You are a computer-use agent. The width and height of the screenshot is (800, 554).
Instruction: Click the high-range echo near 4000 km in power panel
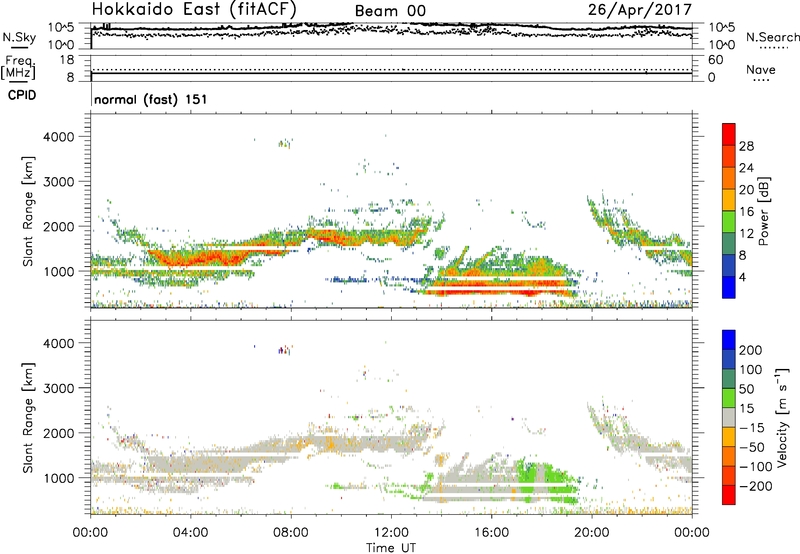285,144
